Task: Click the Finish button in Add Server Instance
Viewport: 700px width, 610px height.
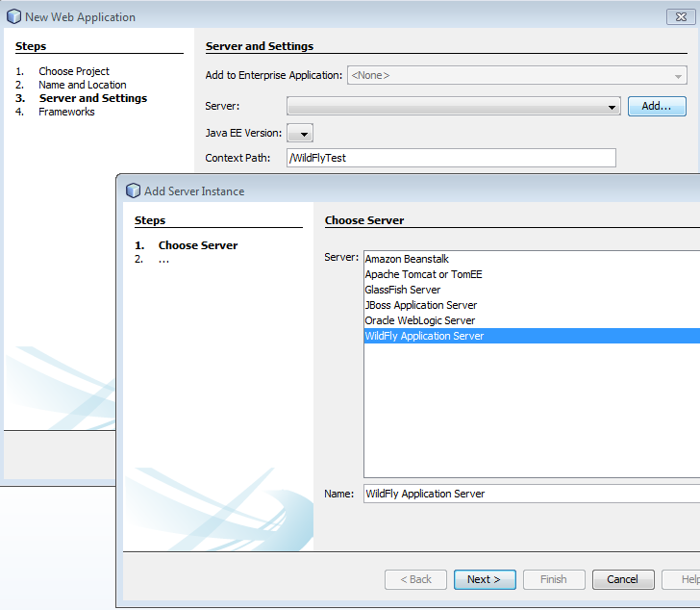Action: click(554, 579)
